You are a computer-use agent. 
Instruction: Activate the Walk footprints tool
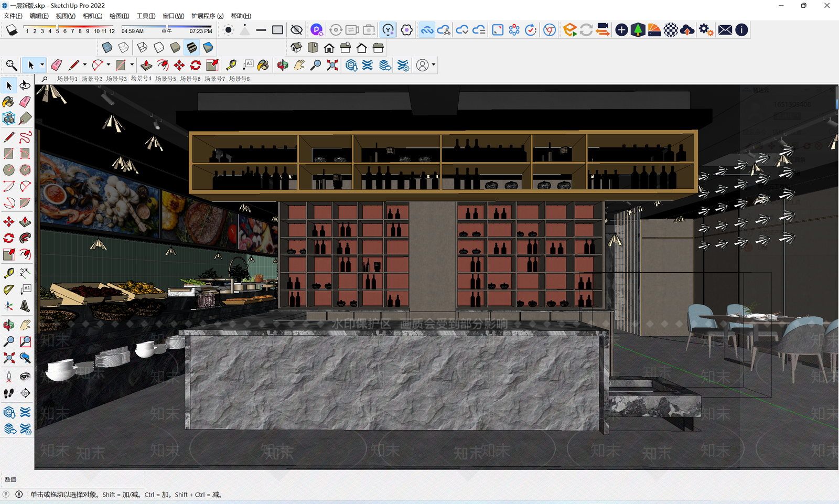(9, 393)
